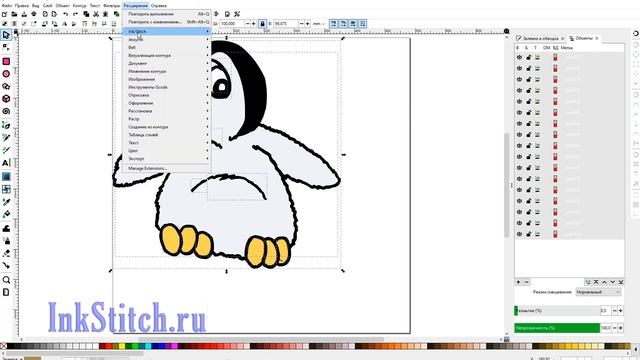This screenshot has height=360, width=640.
Task: Click the Undo arrow icon
Action: (x=65, y=14)
